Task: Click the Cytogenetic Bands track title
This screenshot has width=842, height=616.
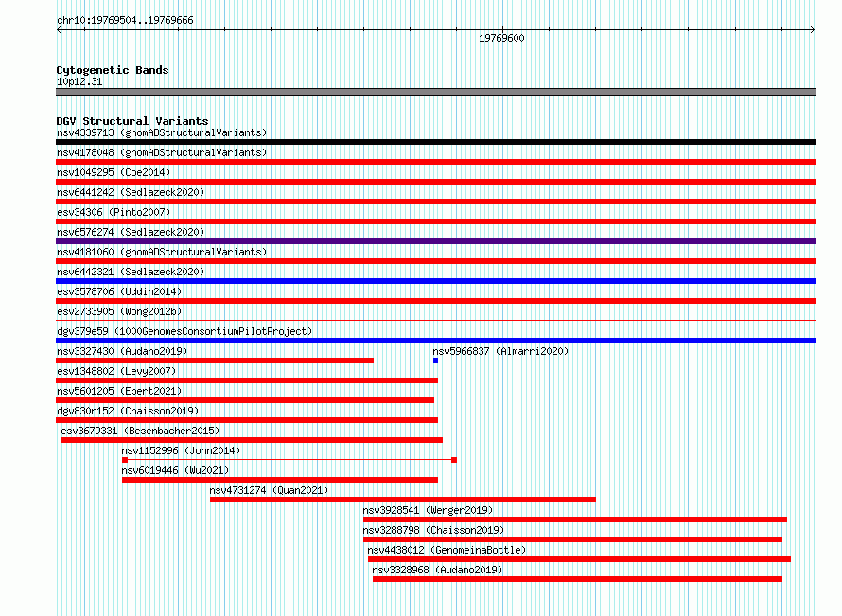Action: (x=113, y=70)
